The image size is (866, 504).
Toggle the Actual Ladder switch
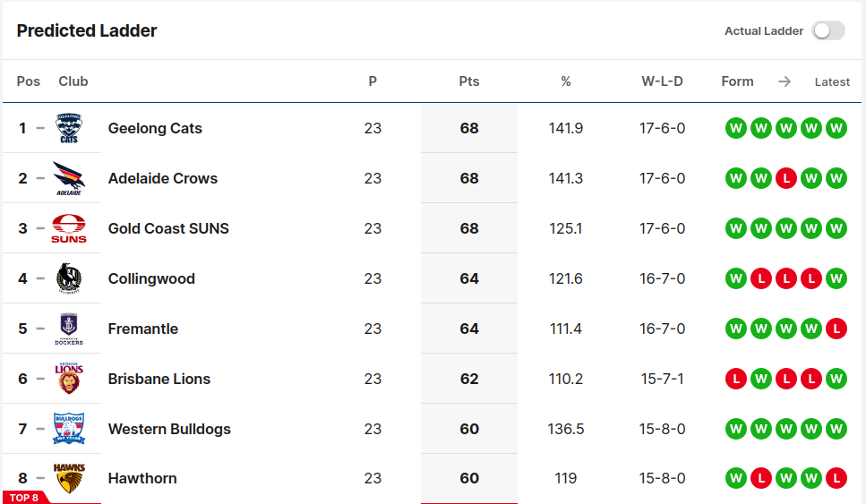tap(827, 31)
